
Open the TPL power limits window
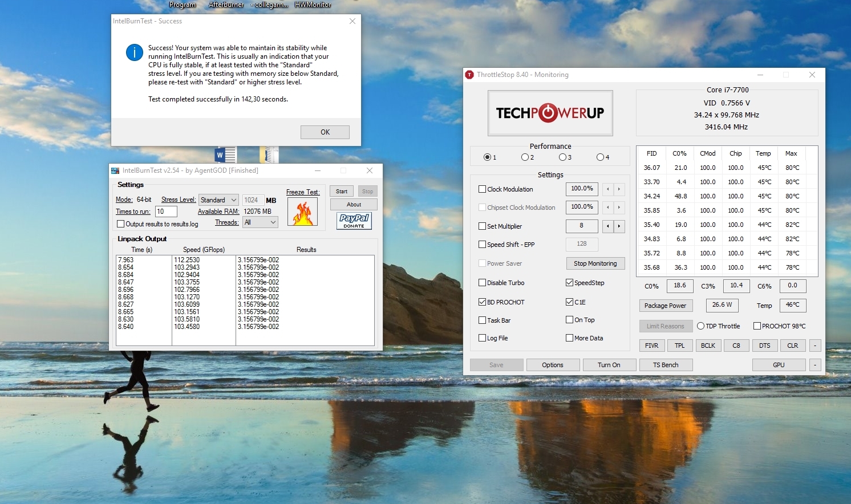[680, 346]
